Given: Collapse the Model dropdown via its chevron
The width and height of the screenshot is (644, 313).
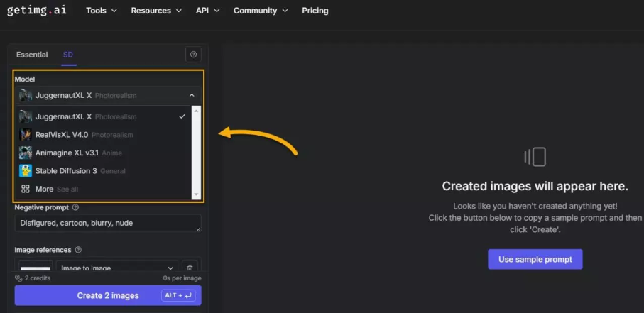Looking at the screenshot, I should pyautogui.click(x=192, y=95).
